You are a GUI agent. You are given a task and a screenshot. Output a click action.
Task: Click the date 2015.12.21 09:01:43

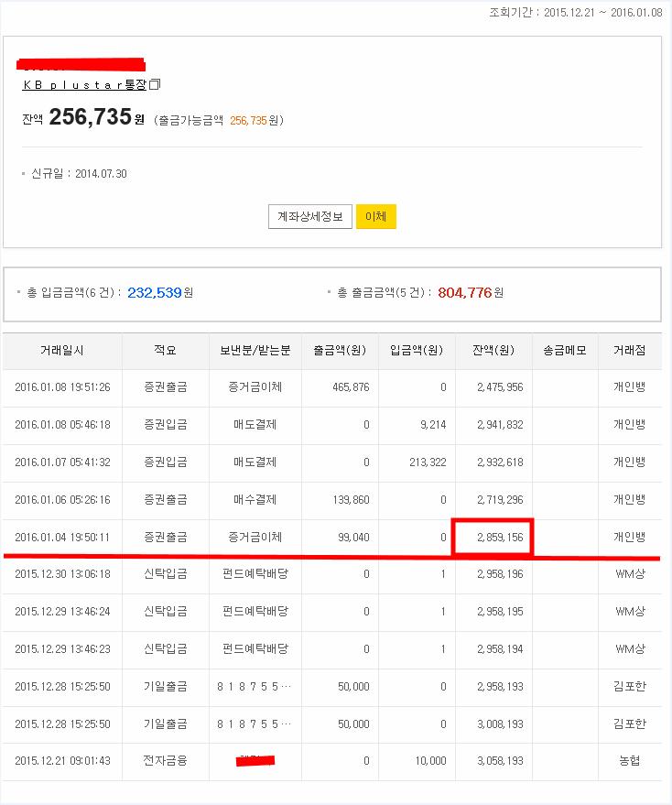pyautogui.click(x=62, y=761)
